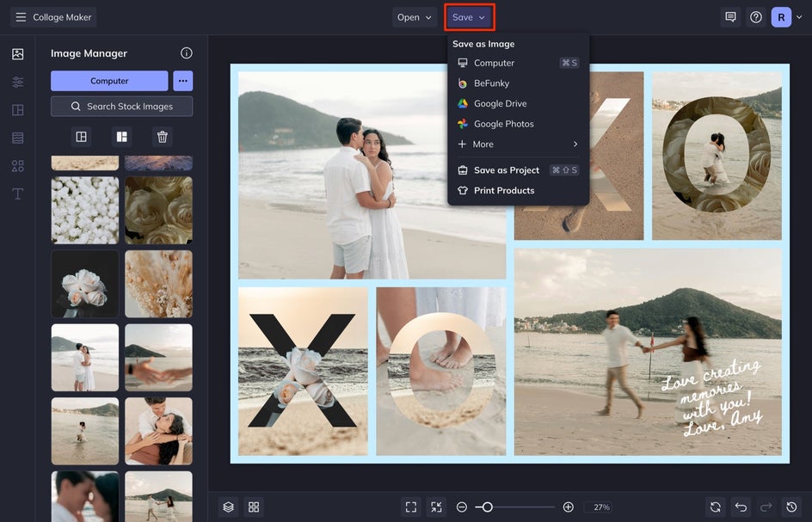
Task: Click the zoom slider handle
Action: coord(487,507)
